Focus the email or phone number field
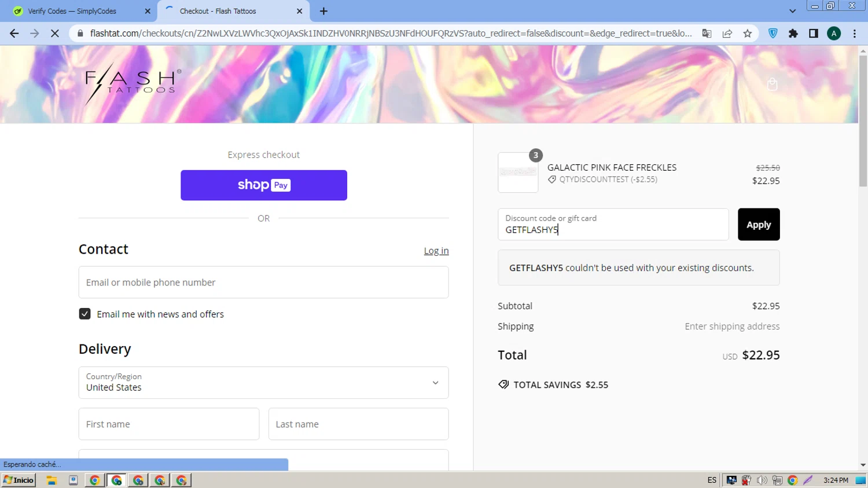Image resolution: width=868 pixels, height=488 pixels. [x=263, y=282]
